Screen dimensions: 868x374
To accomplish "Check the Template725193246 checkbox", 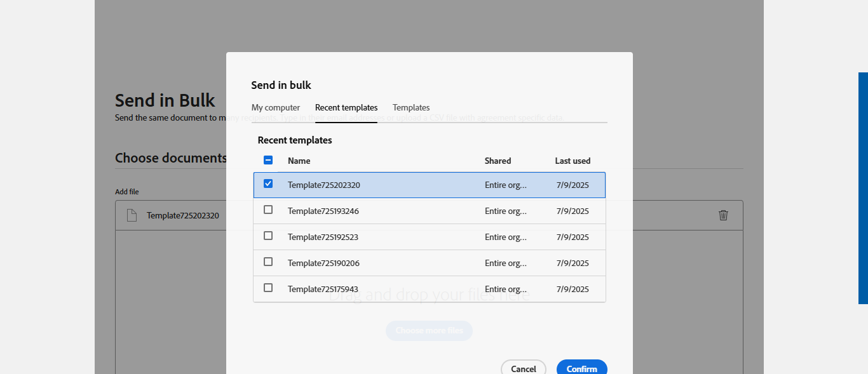I will pos(268,210).
